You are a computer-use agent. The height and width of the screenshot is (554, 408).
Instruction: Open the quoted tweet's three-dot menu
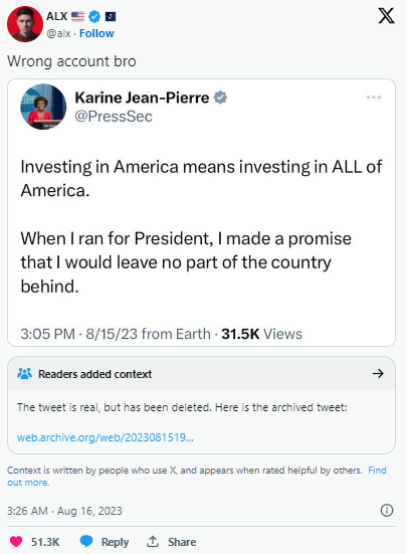click(x=374, y=97)
